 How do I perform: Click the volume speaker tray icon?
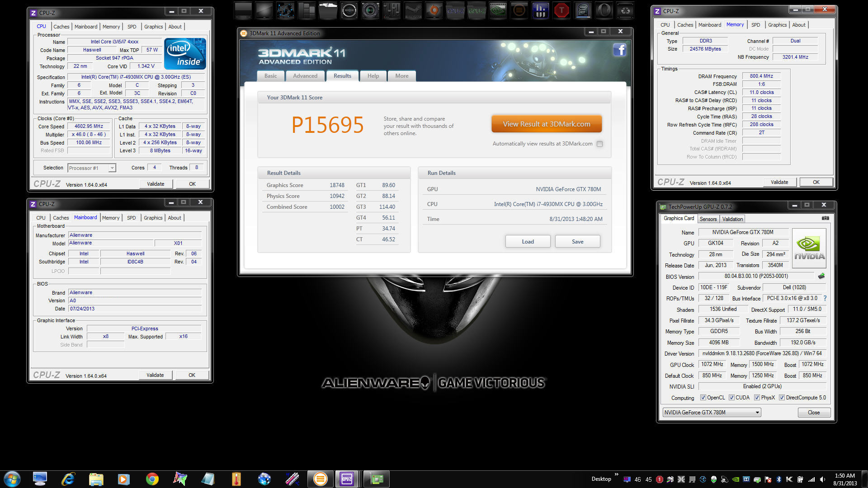[x=822, y=479]
